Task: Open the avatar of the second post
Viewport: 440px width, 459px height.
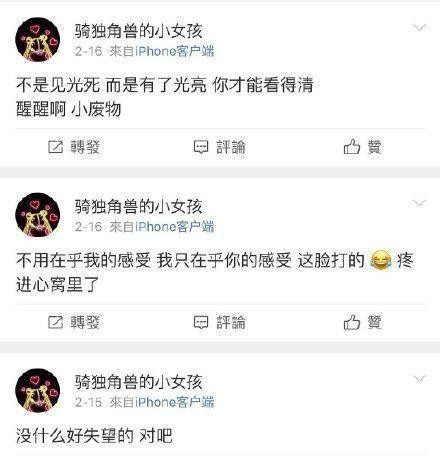Action: [x=38, y=215]
